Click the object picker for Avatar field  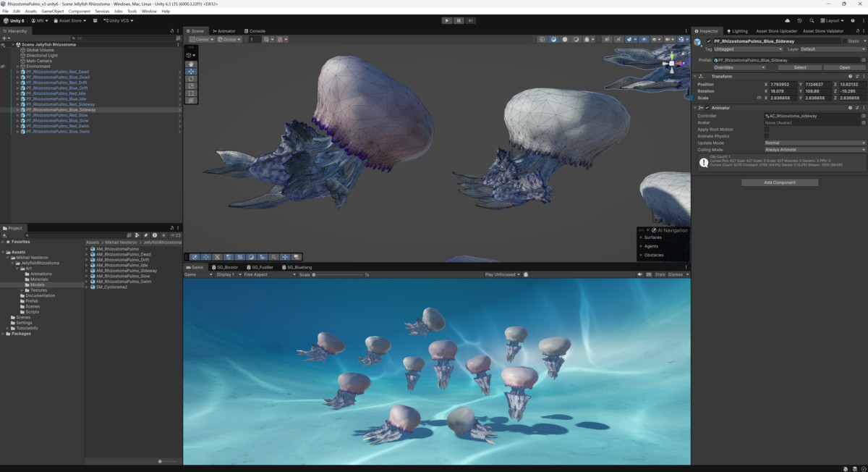coord(863,122)
